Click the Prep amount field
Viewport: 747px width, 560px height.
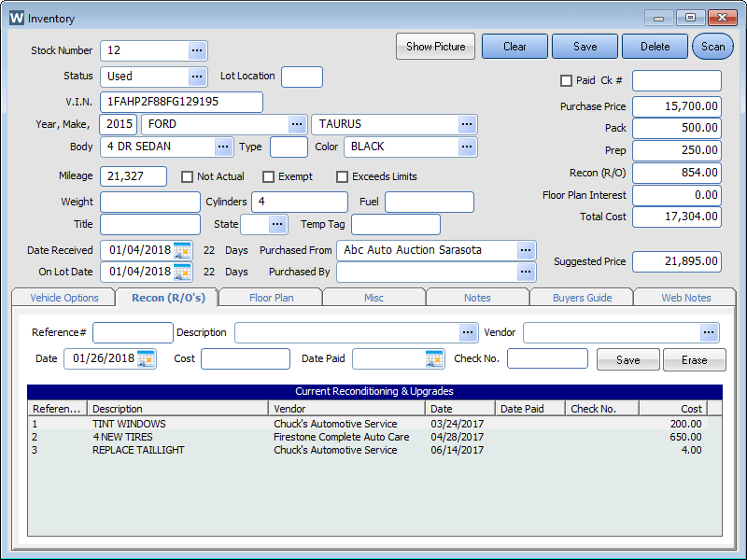coord(676,150)
